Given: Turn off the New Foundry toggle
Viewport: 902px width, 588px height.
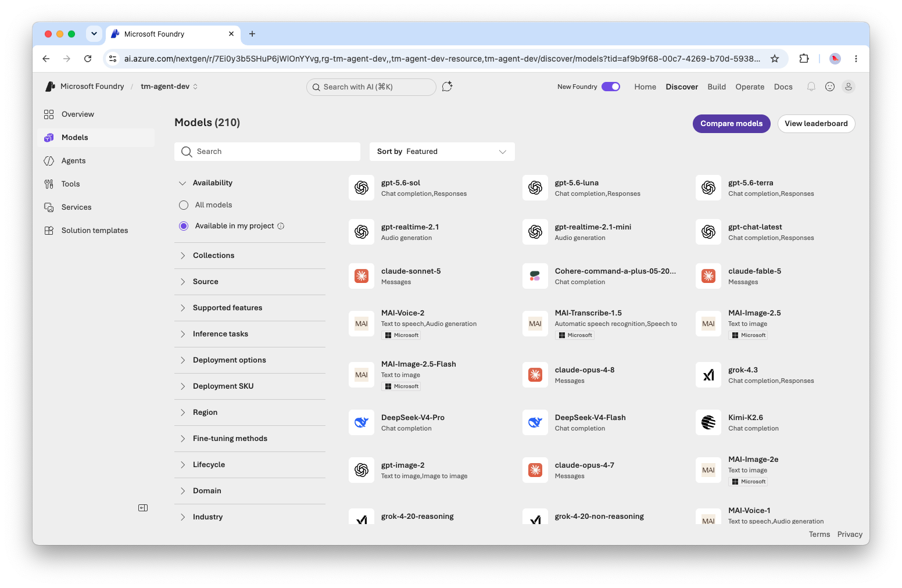Looking at the screenshot, I should pyautogui.click(x=611, y=87).
